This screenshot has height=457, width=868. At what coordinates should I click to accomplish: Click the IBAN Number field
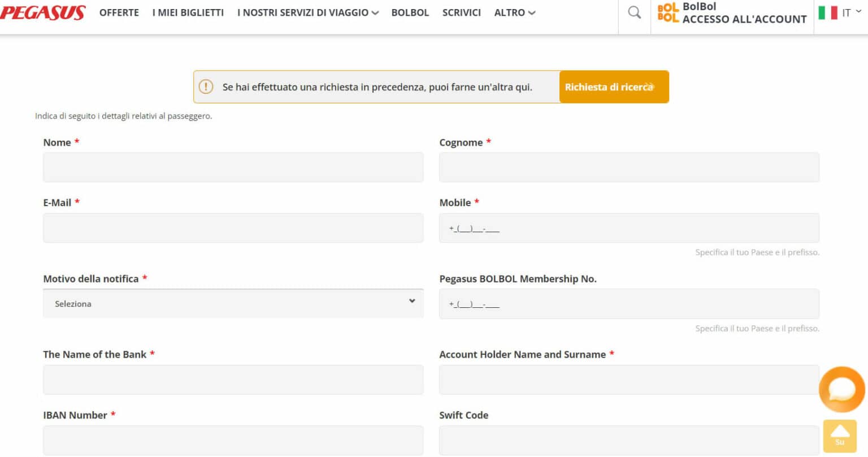(x=233, y=440)
